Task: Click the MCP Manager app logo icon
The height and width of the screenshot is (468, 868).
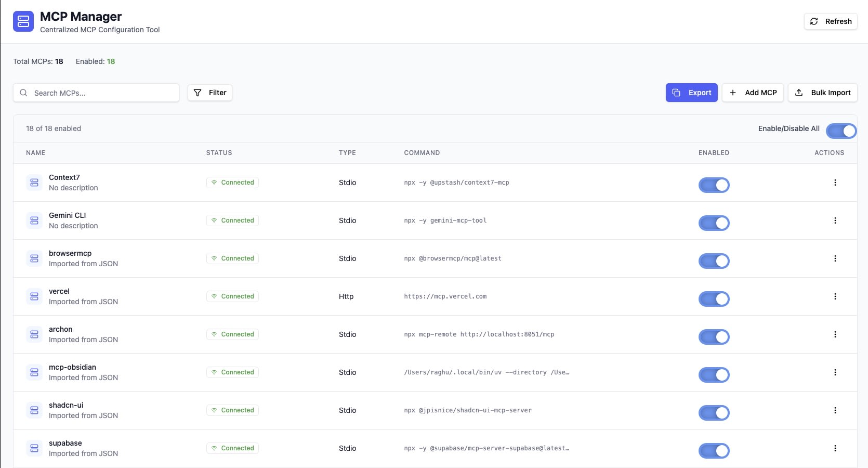Action: point(23,21)
